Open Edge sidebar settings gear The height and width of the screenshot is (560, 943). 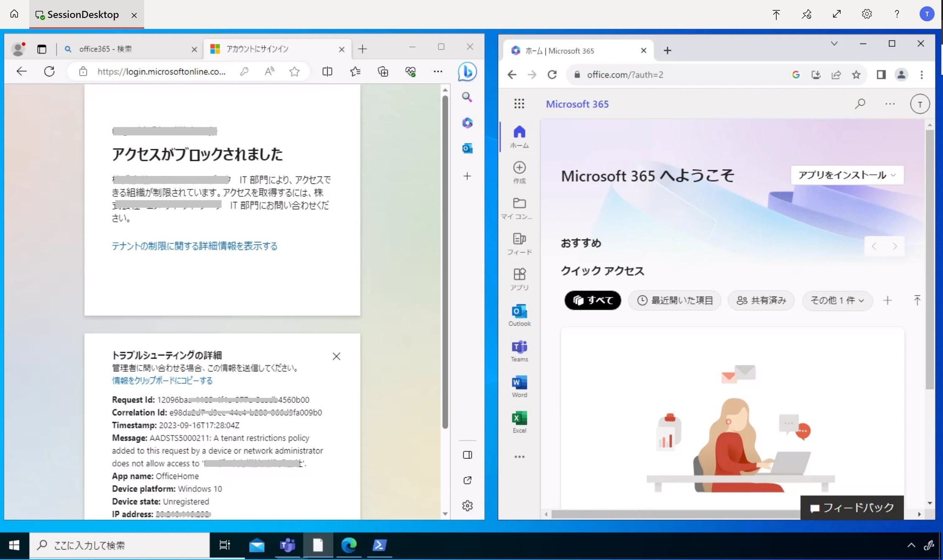467,506
